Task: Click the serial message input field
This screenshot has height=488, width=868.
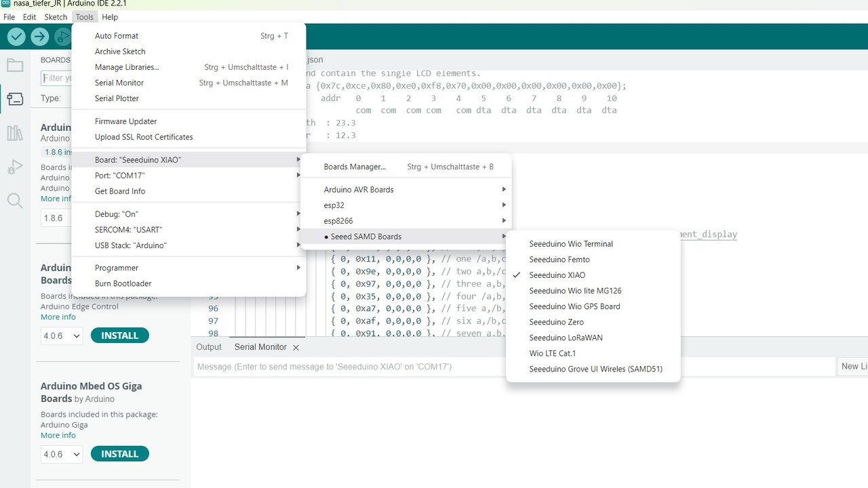Action: click(514, 367)
